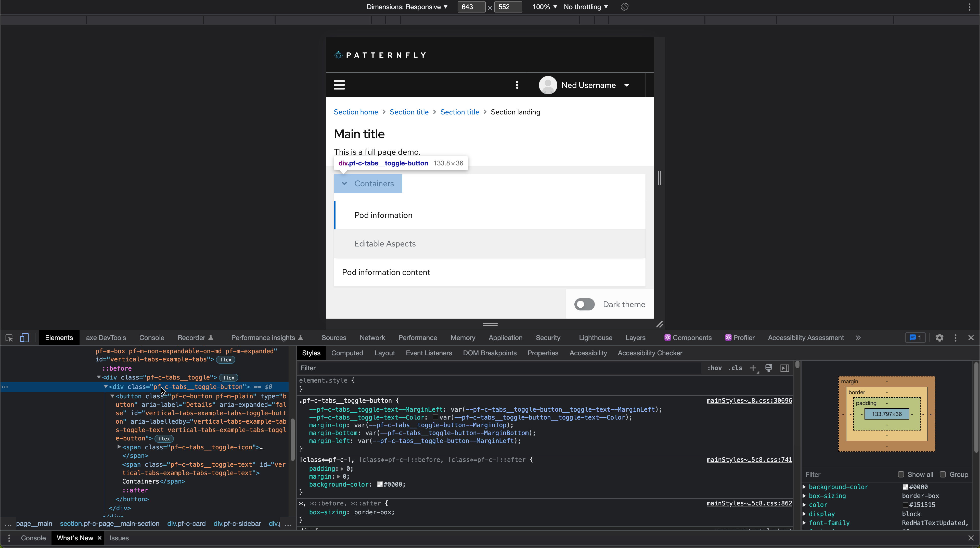The width and height of the screenshot is (980, 548).
Task: Click the rotate viewport icon
Action: click(624, 7)
